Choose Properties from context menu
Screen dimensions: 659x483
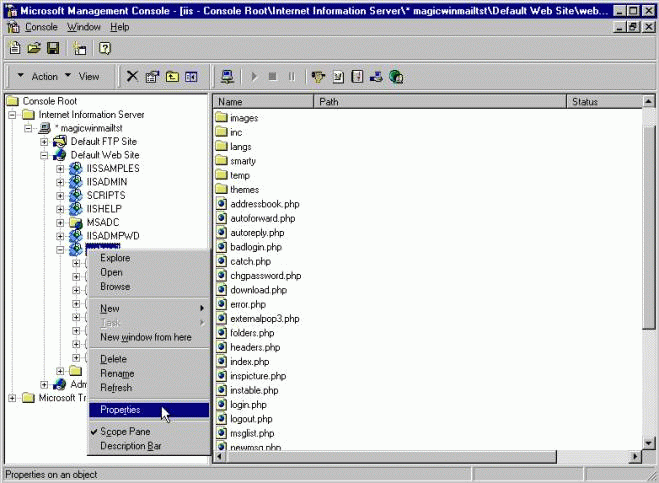(x=149, y=409)
